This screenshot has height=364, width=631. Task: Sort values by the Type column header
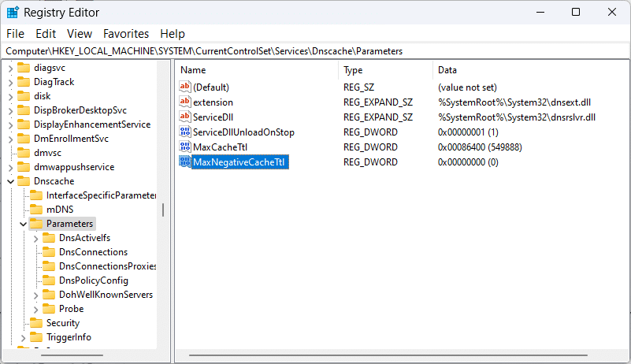point(385,70)
